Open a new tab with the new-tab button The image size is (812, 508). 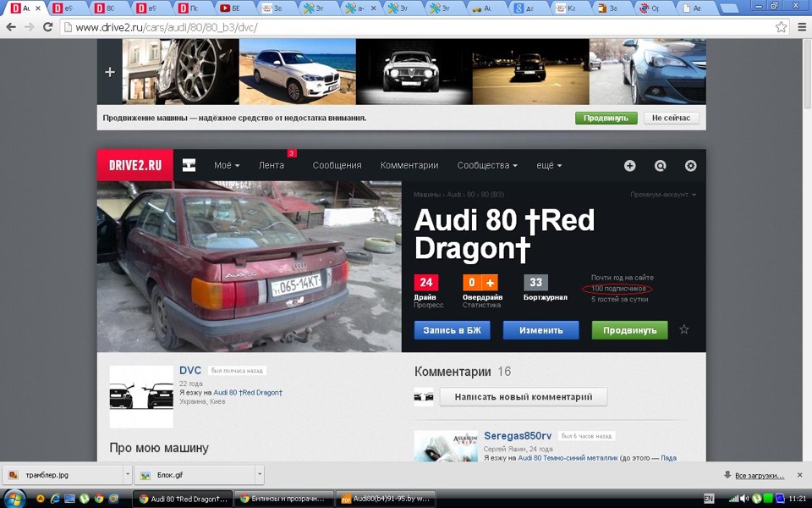729,8
